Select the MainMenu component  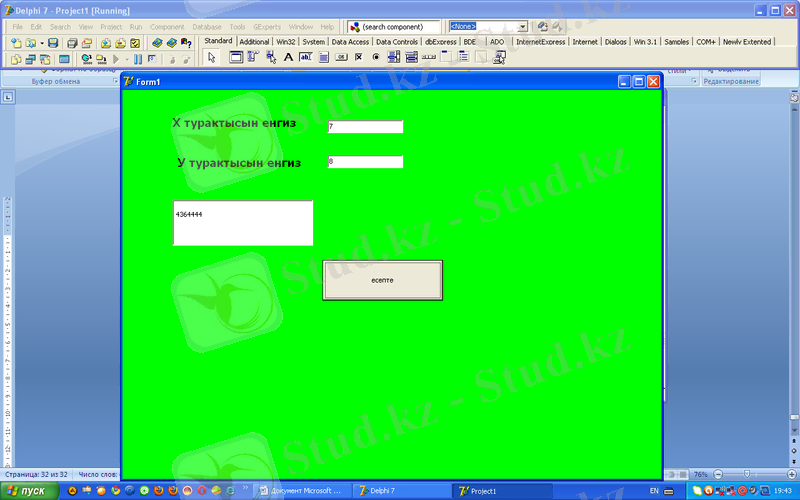pyautogui.click(x=253, y=57)
